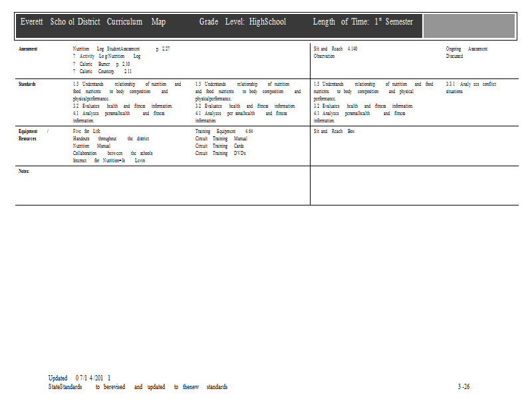This screenshot has width=532, height=411.
Task: Click the 'Nutrition Manual' resource line
Action: pyautogui.click(x=91, y=146)
